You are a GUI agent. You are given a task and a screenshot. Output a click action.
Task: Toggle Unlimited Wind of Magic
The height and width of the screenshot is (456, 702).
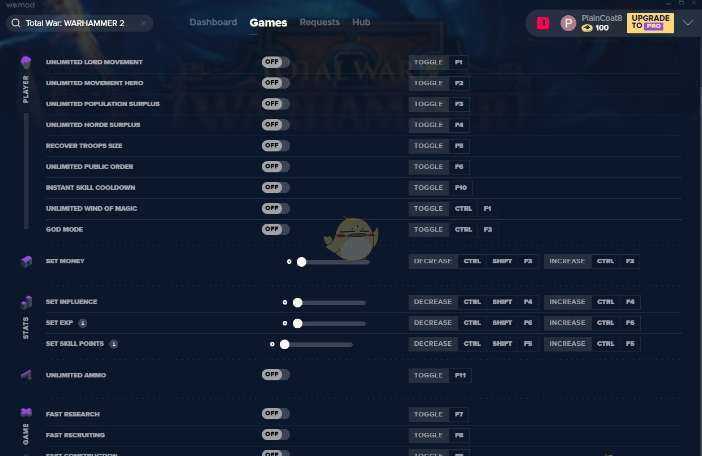coord(275,209)
